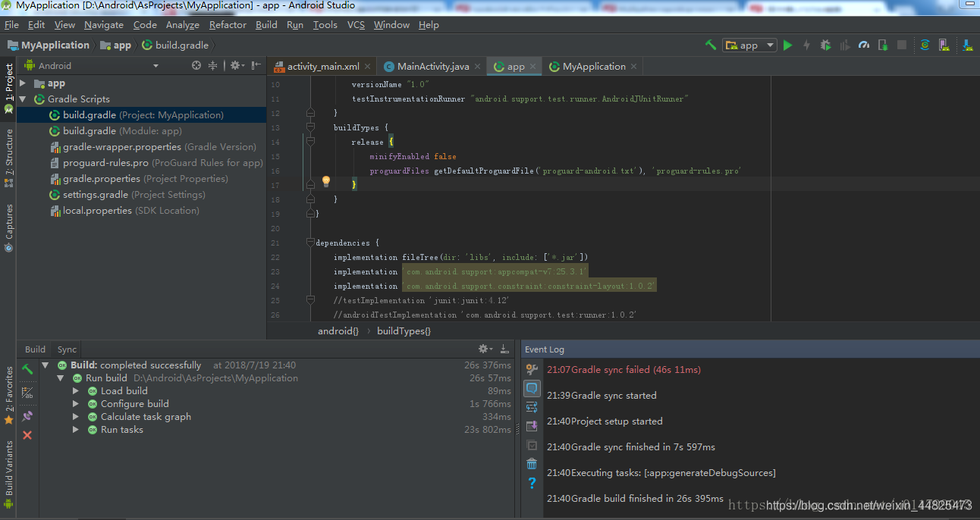Hide the Project panel with hide icon
The height and width of the screenshot is (520, 980).
pos(256,66)
